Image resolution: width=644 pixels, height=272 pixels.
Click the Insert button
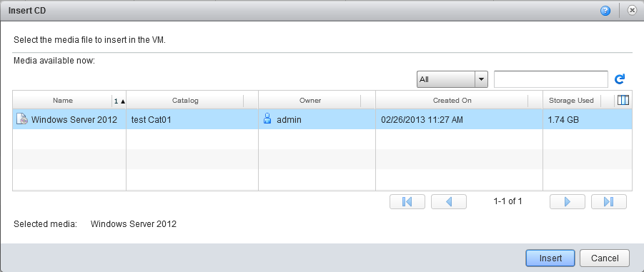(x=550, y=258)
